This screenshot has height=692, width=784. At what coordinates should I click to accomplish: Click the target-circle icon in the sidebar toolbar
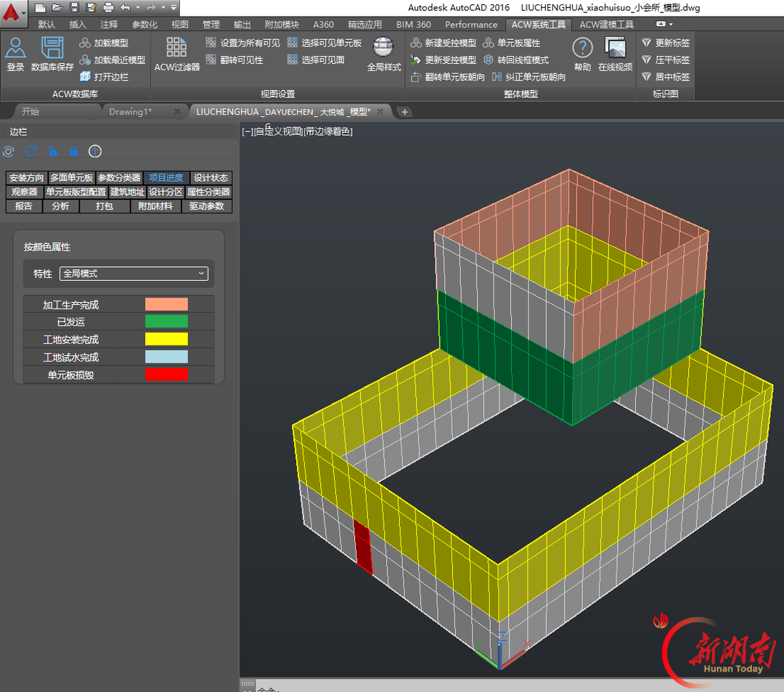tap(9, 151)
